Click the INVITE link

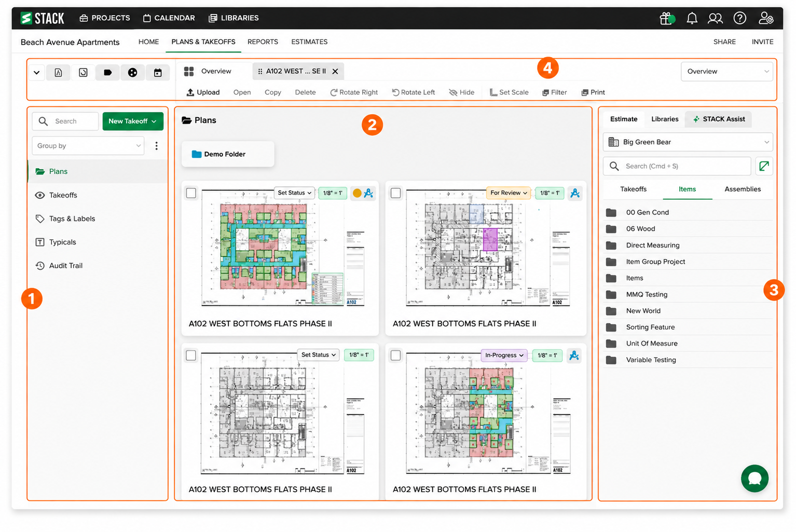[762, 42]
